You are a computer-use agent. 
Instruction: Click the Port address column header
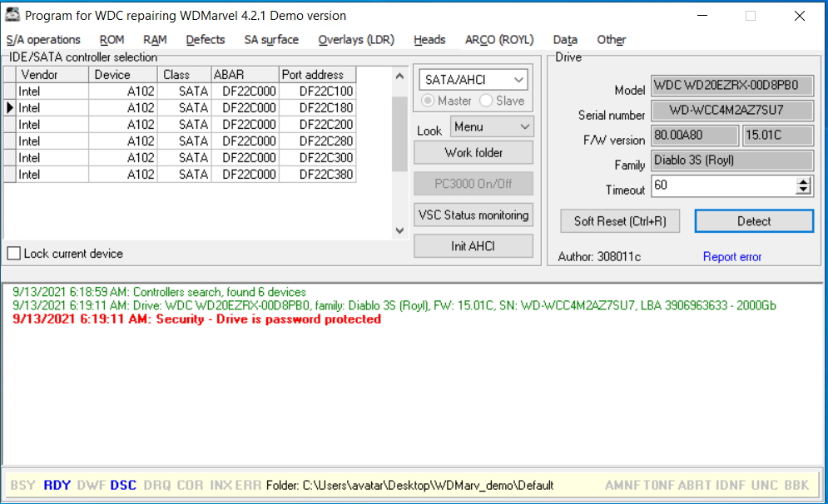pos(317,74)
